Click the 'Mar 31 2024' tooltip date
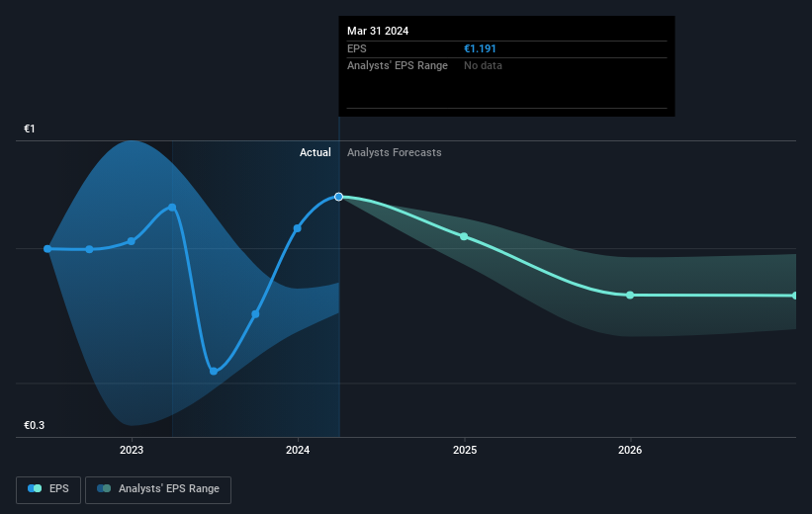 pyautogui.click(x=378, y=31)
